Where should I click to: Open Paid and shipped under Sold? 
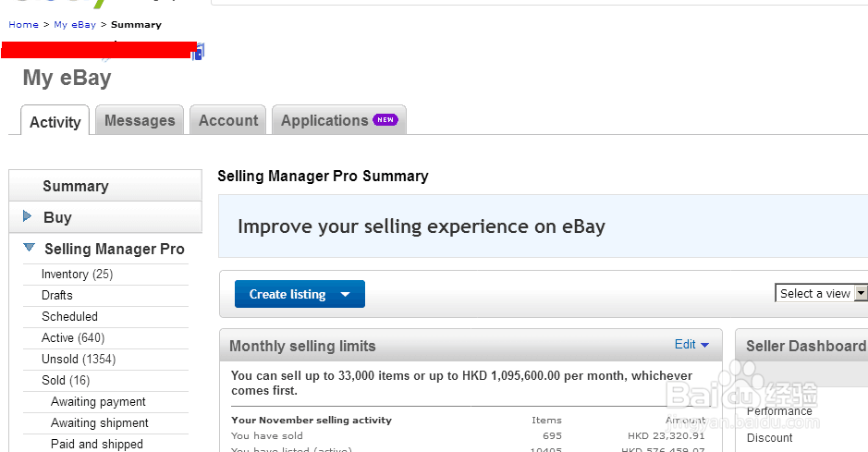pyautogui.click(x=97, y=444)
